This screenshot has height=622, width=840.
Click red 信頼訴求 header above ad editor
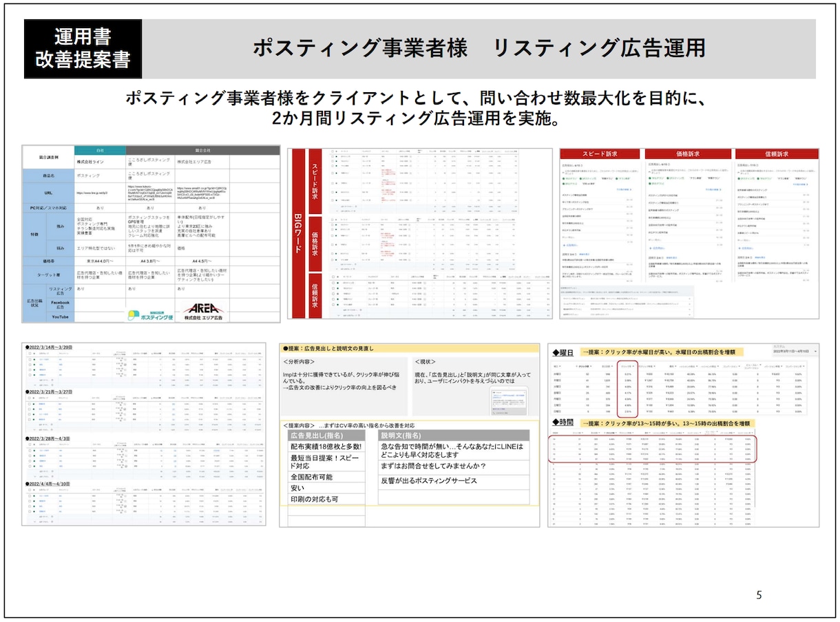777,154
